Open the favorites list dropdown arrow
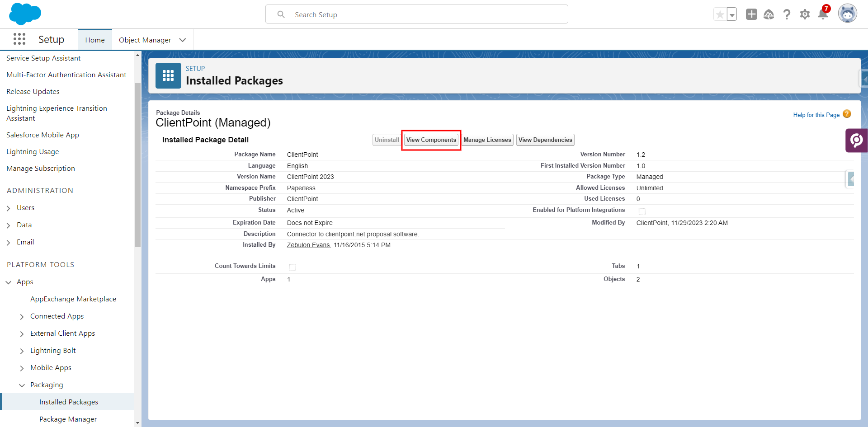The image size is (868, 427). [x=731, y=14]
